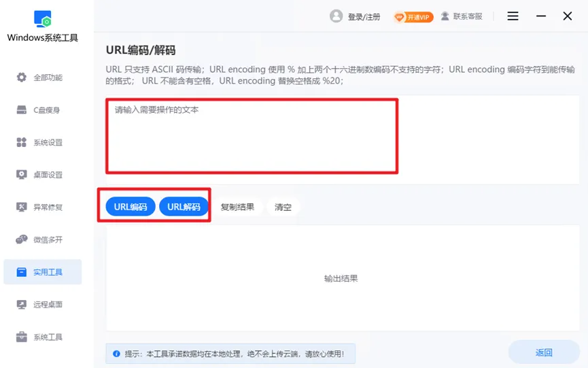Open 桌面设置 from the sidebar
The image size is (588, 368).
[42, 175]
